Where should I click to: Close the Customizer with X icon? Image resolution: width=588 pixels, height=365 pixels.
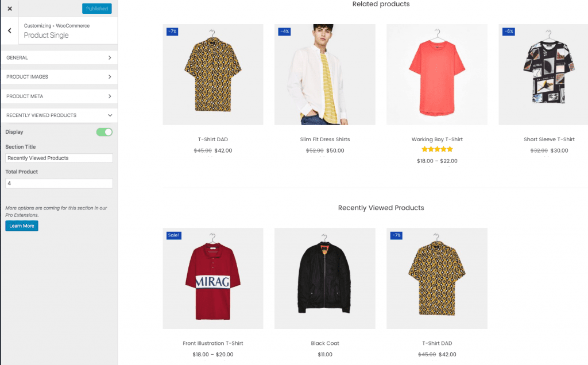[x=10, y=9]
